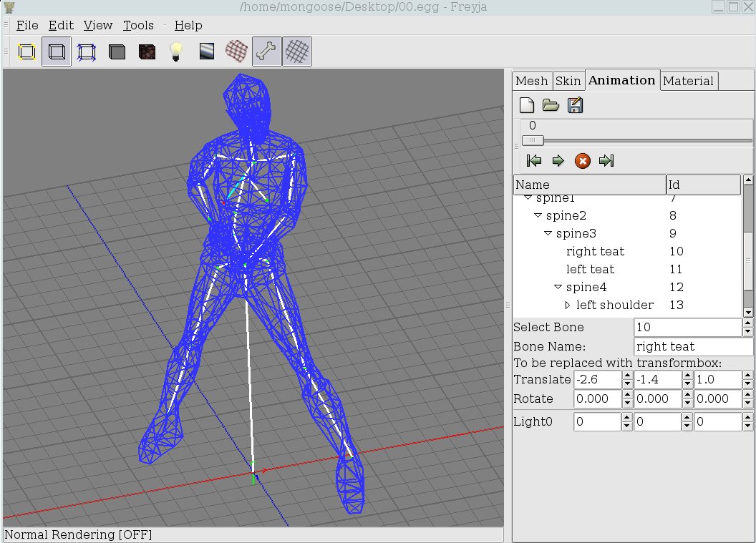Decrease the second Rotate spinner value
This screenshot has width=756, height=543.
(x=687, y=403)
